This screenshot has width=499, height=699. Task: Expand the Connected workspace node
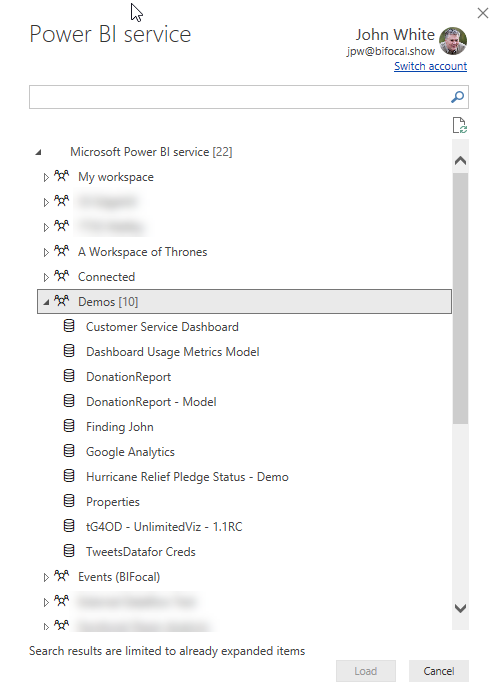(x=46, y=277)
